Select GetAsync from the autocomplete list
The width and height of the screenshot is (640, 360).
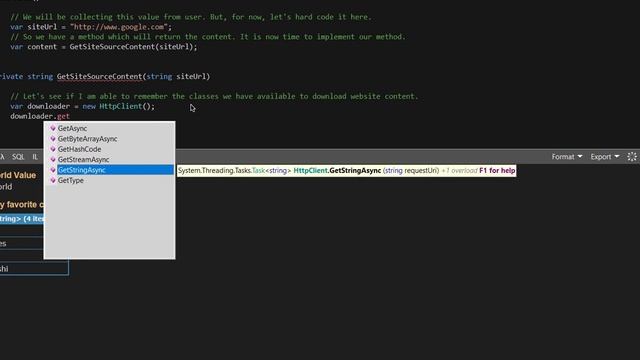coord(72,128)
